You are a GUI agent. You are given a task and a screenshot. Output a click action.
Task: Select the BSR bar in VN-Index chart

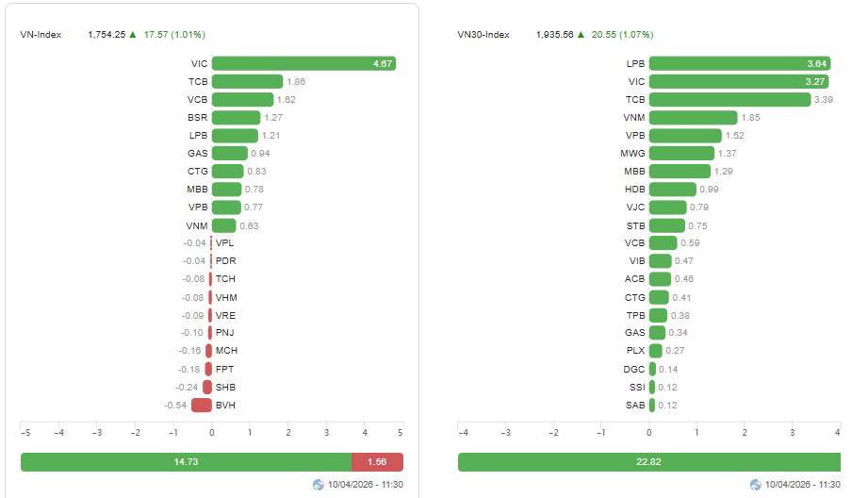click(x=236, y=118)
